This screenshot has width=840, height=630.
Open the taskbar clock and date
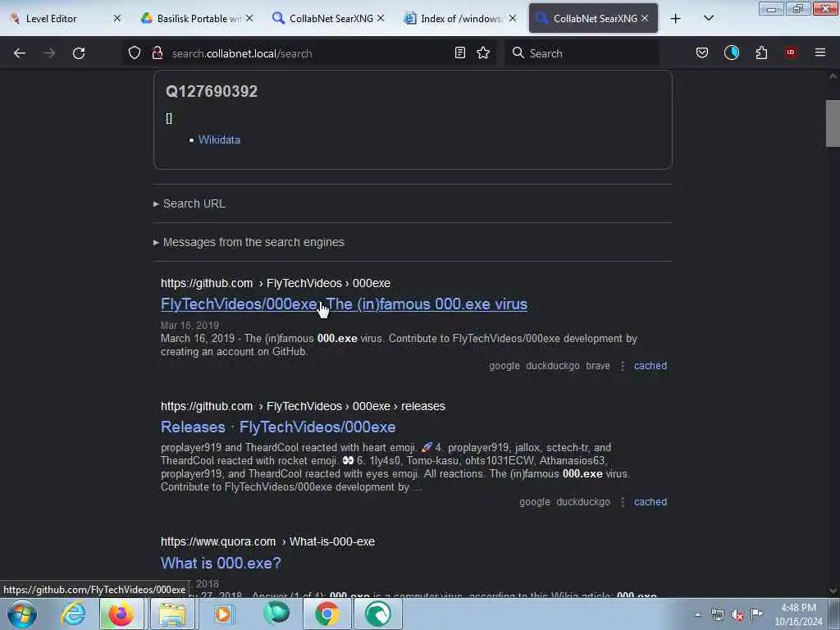coord(798,614)
